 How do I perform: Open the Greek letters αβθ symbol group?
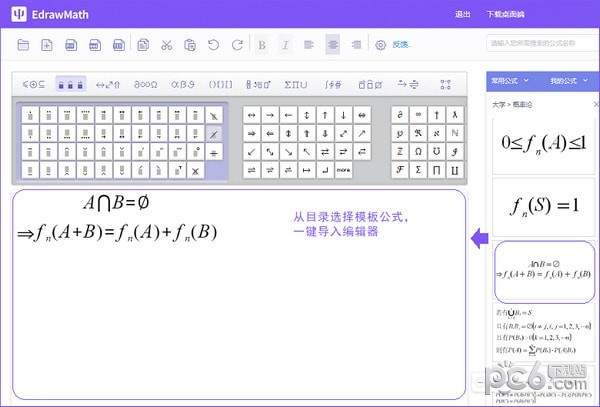(183, 84)
